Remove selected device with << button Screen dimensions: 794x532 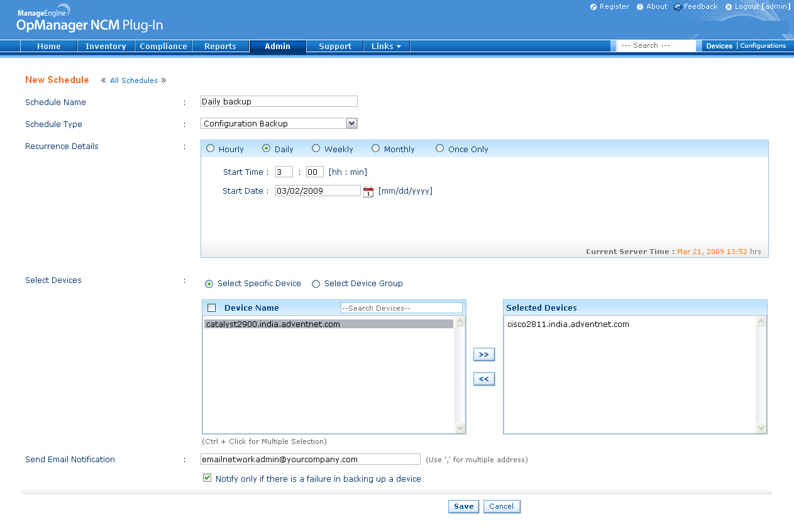[483, 379]
